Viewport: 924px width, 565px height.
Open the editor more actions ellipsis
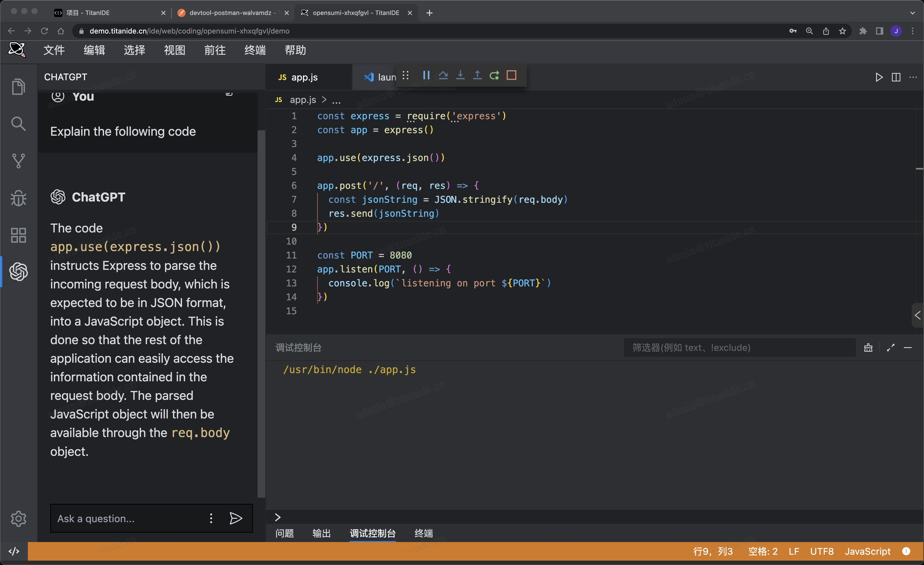click(913, 77)
